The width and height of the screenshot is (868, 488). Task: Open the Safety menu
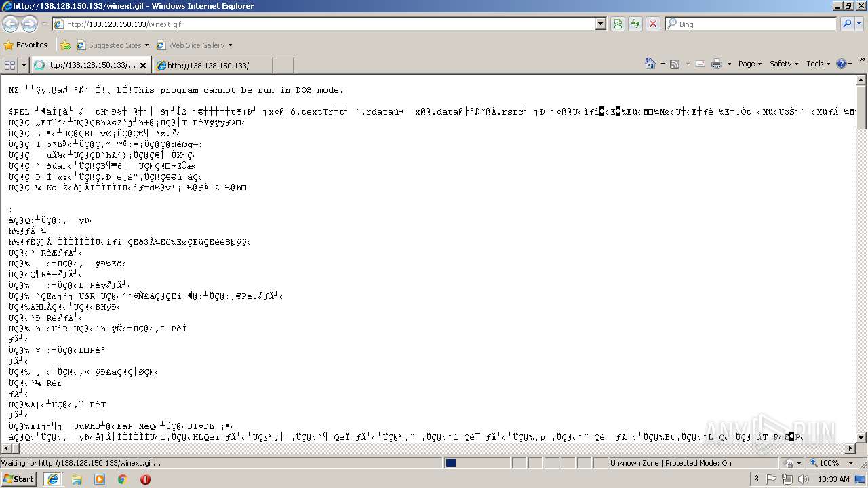tap(785, 64)
